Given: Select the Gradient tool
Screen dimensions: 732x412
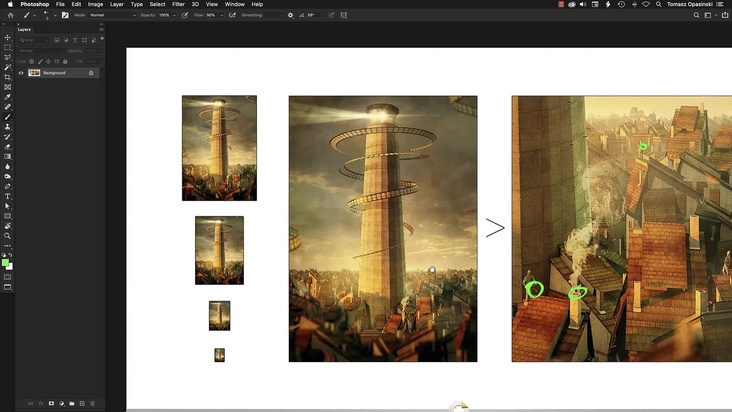Looking at the screenshot, I should pos(7,156).
